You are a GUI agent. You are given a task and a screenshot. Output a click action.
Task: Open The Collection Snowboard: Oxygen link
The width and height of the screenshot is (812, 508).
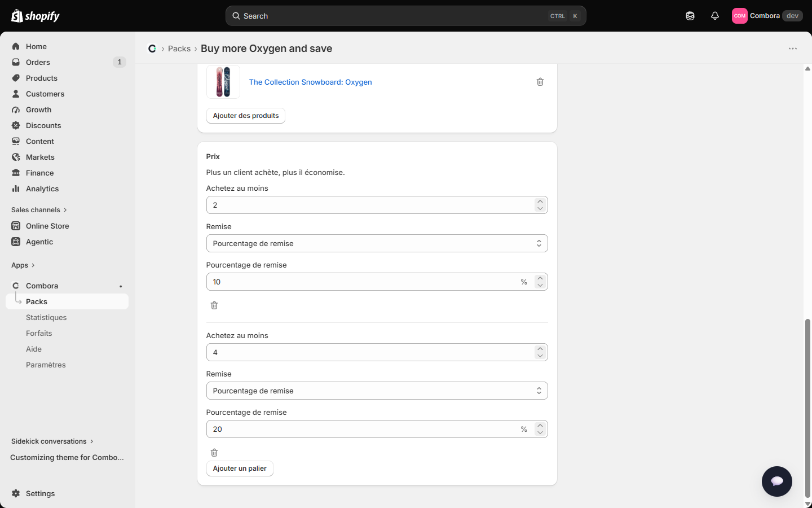311,82
